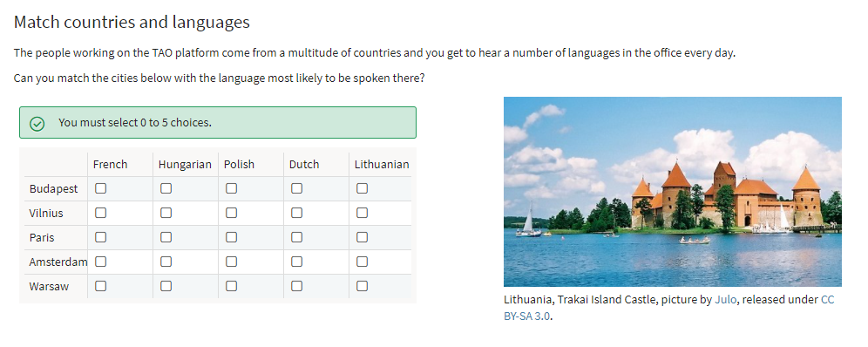Select Dutch checkbox for Amsterdam
The height and width of the screenshot is (347, 868).
296,262
